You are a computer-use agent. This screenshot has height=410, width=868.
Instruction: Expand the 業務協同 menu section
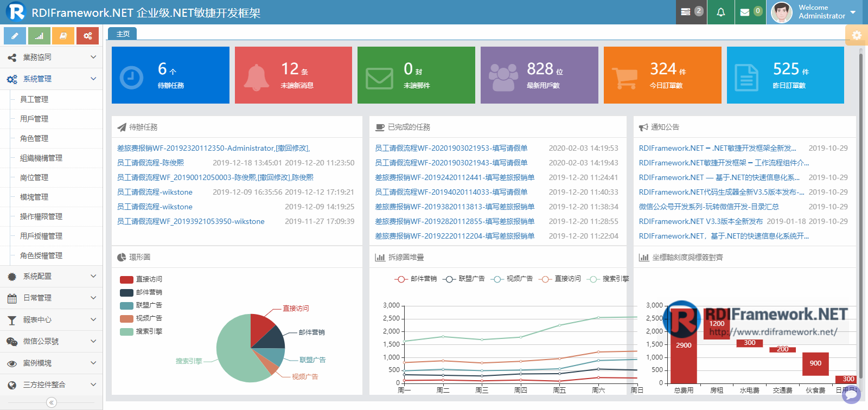pos(51,57)
